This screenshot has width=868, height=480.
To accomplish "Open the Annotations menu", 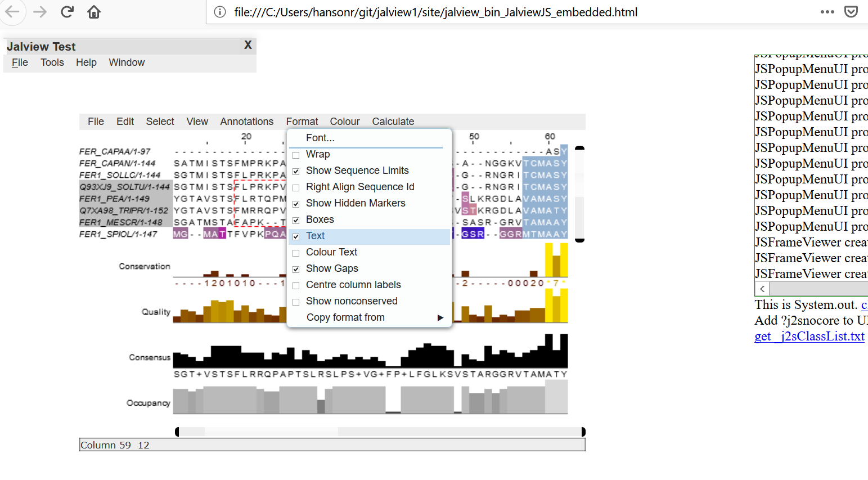I will 247,122.
